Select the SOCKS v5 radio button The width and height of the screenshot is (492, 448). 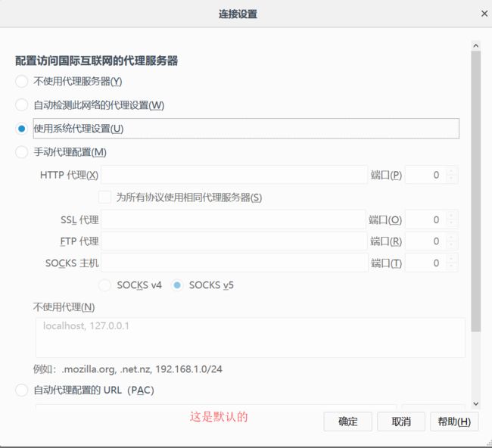point(178,285)
